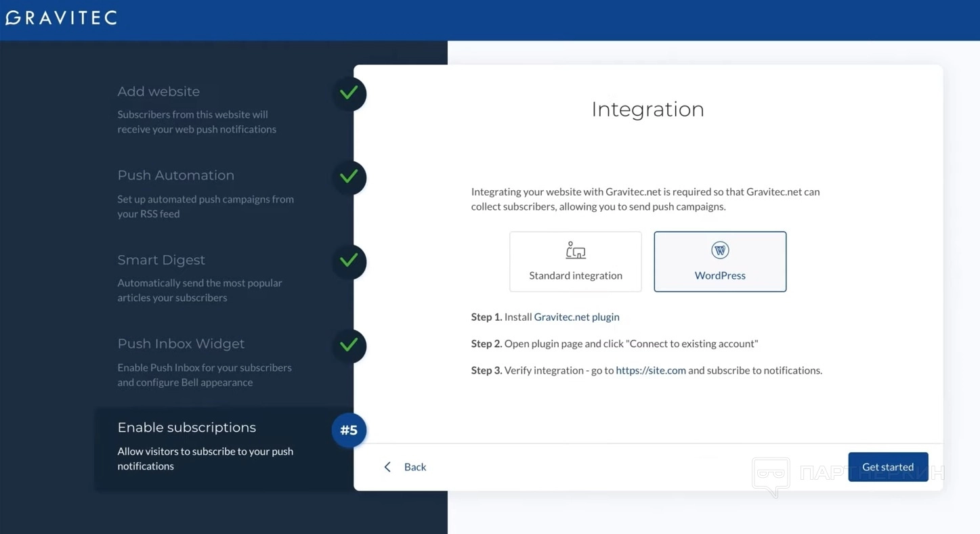The image size is (980, 534).
Task: Click the WordPress logo icon
Action: click(720, 250)
